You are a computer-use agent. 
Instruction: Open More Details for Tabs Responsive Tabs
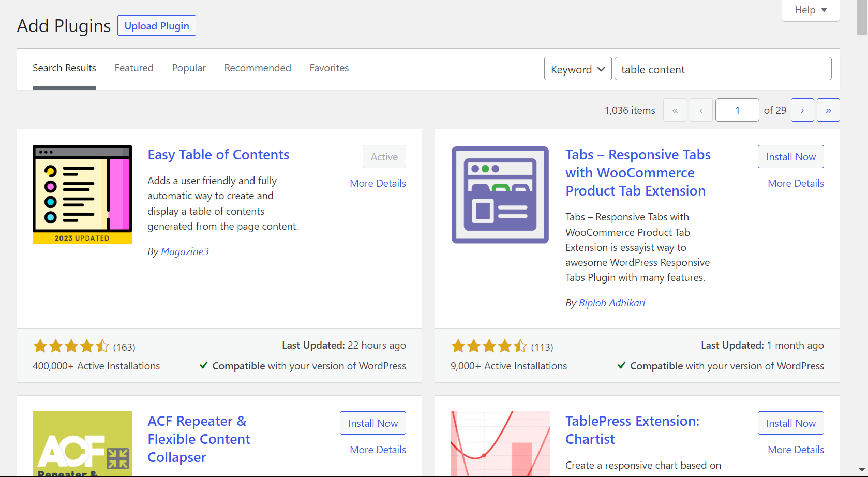(x=796, y=183)
